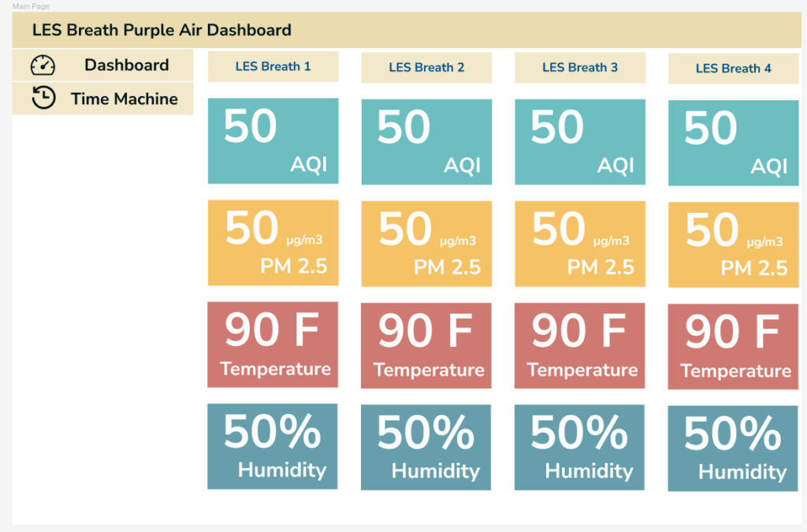Open the Dashboard menu item
The height and width of the screenshot is (532, 807).
tap(103, 65)
